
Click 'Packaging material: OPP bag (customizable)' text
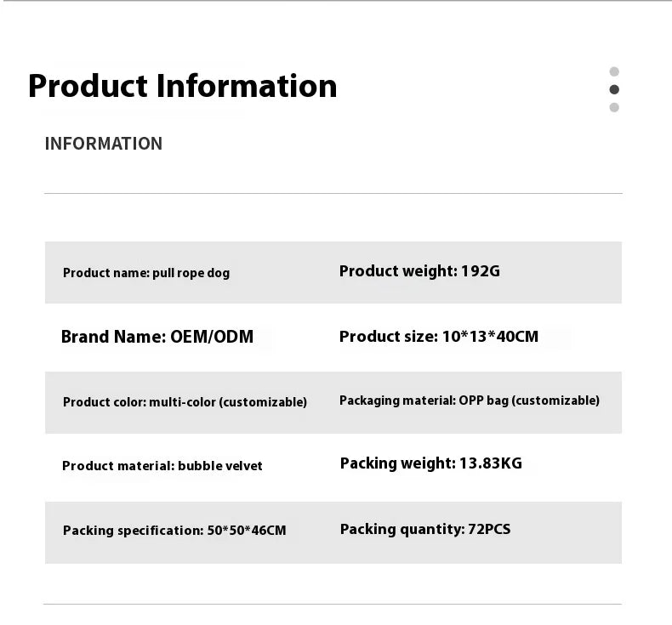coord(470,401)
